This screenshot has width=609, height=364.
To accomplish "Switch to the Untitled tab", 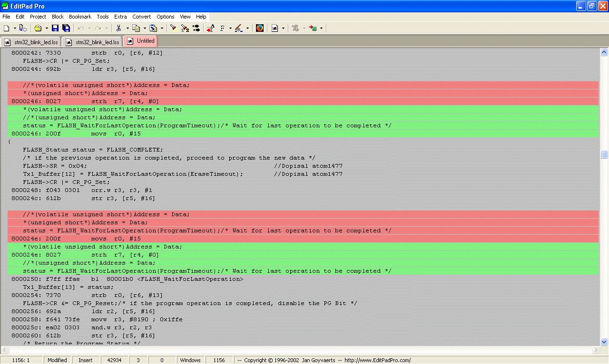I will pyautogui.click(x=139, y=41).
